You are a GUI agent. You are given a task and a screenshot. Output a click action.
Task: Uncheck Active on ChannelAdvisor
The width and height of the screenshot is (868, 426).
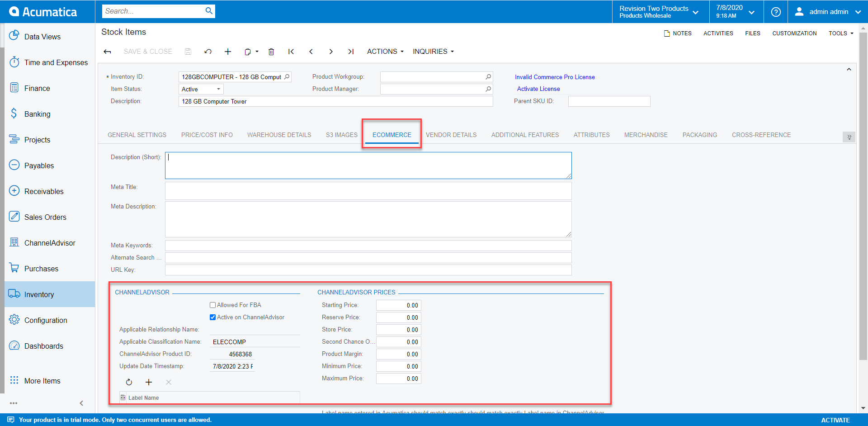pyautogui.click(x=212, y=317)
